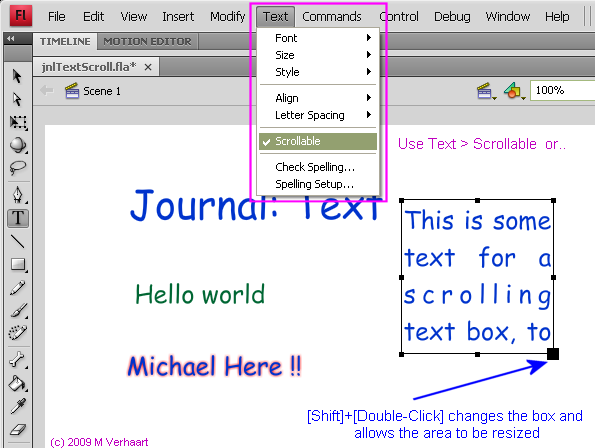Click the Scene 1 clapperboard icon

(72, 91)
